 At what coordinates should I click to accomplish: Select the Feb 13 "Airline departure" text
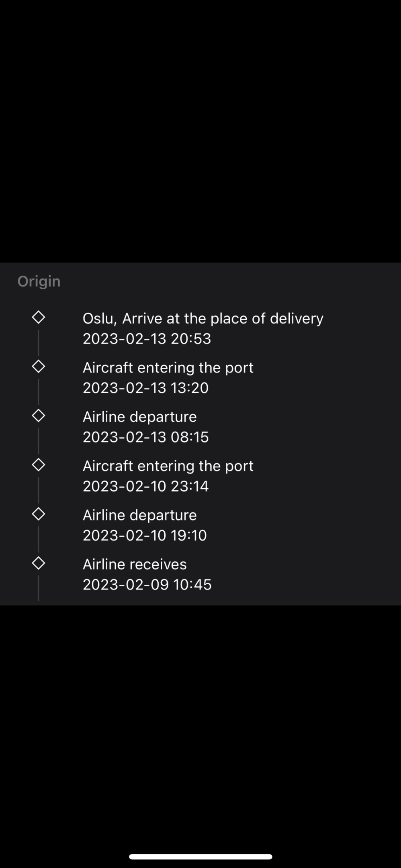pos(140,417)
